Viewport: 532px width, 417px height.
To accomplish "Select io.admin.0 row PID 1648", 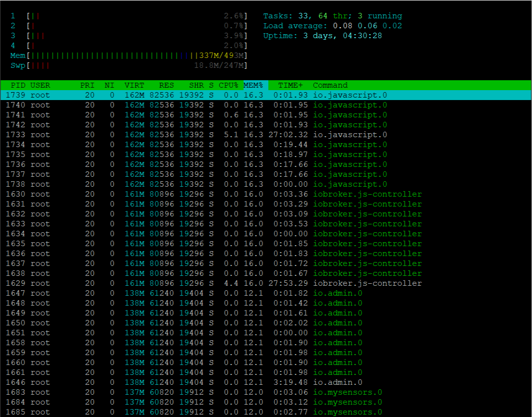I will 266,303.
